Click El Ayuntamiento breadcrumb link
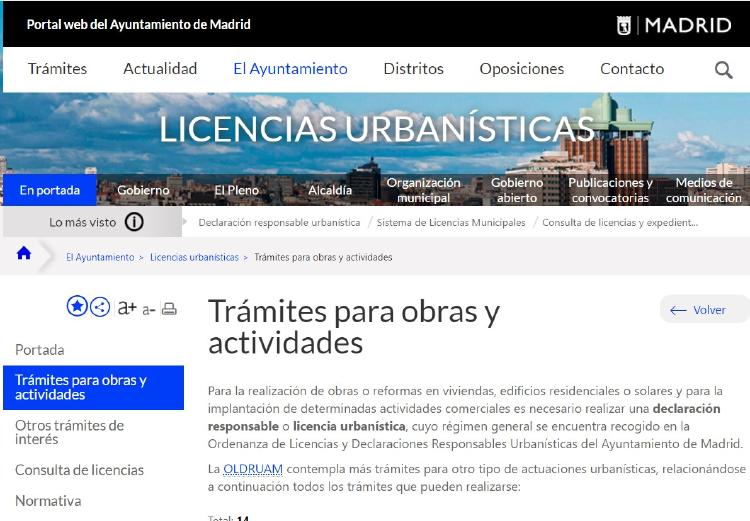The image size is (750, 521). point(100,257)
